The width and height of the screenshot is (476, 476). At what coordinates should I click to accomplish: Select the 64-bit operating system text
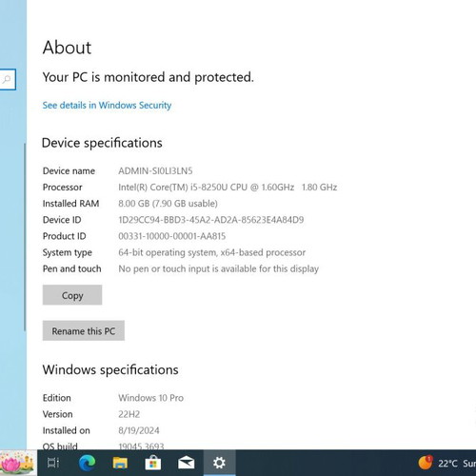tap(212, 252)
